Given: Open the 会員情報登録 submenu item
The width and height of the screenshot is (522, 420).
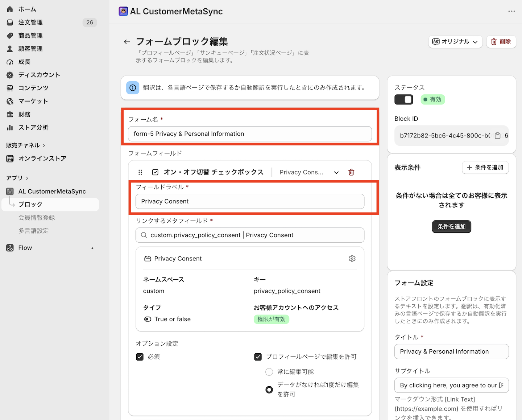Looking at the screenshot, I should tap(37, 218).
